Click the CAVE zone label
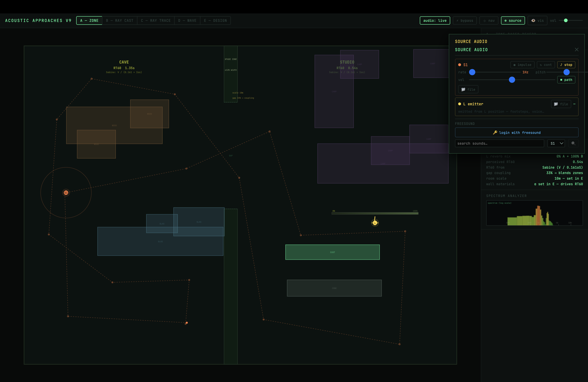This screenshot has width=588, height=382. pyautogui.click(x=124, y=62)
